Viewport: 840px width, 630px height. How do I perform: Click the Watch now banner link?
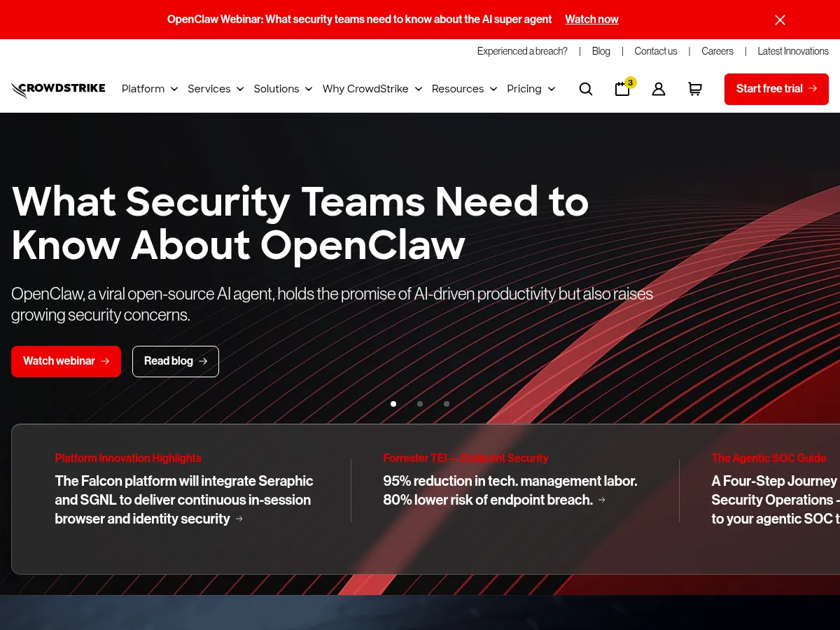click(x=591, y=19)
